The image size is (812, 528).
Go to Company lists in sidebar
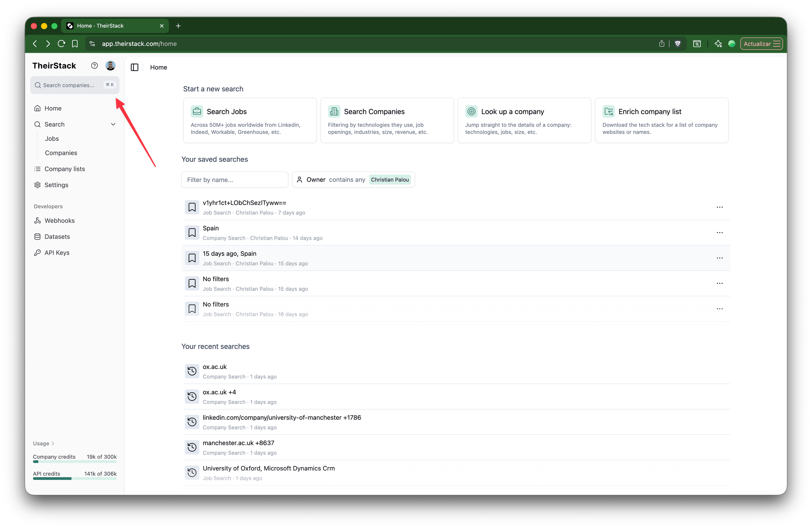pyautogui.click(x=65, y=169)
